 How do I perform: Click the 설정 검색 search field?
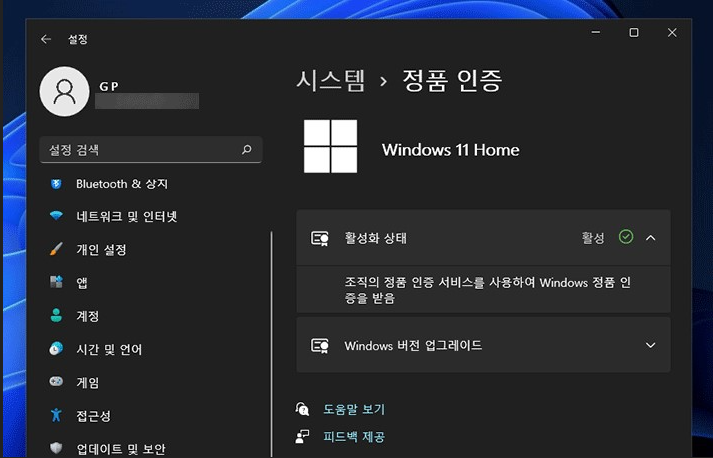coord(151,149)
